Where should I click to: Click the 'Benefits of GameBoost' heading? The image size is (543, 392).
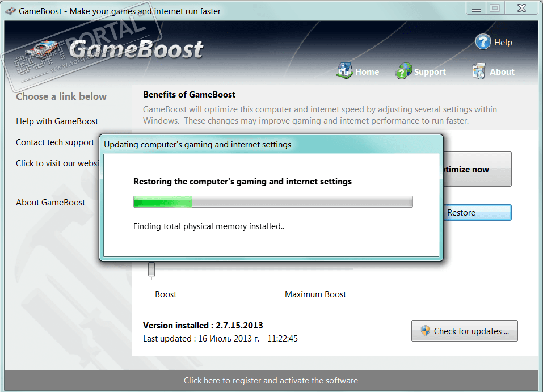(x=189, y=95)
